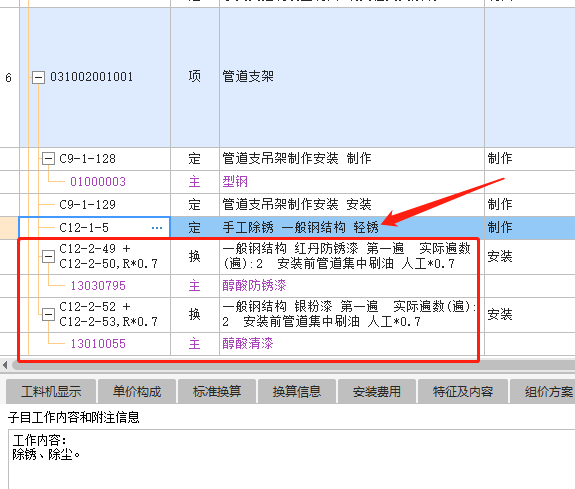Viewport: 575px width, 489px height.
Task: Open the 标准换算 tab
Action: coord(217,391)
